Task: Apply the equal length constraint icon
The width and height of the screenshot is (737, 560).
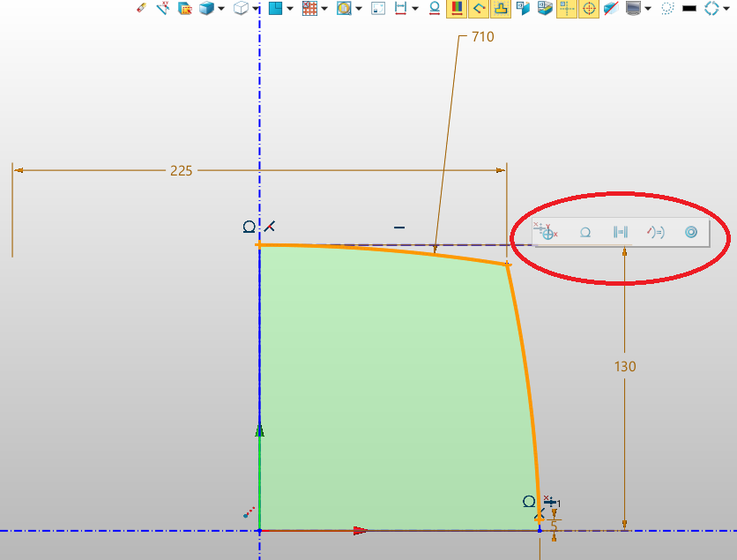Action: tap(620, 232)
